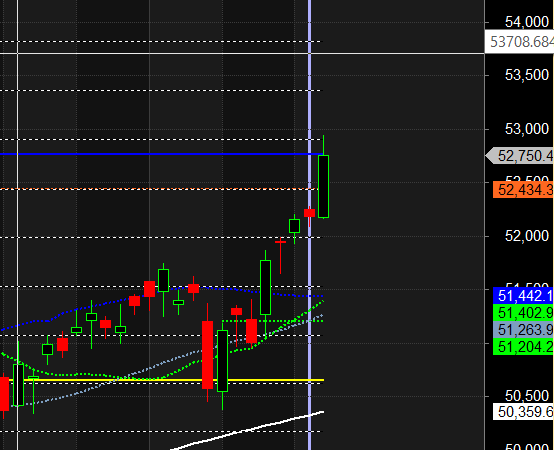
Task: Click the 52,000 price axis label
Action: tap(526, 236)
